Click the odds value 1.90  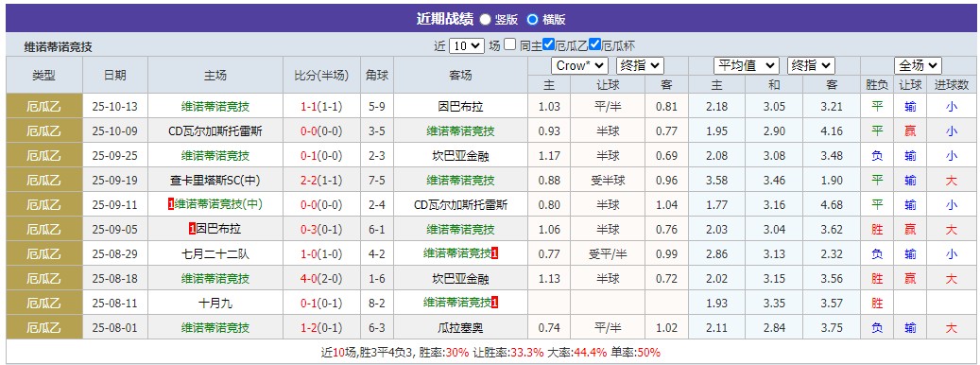pos(832,180)
